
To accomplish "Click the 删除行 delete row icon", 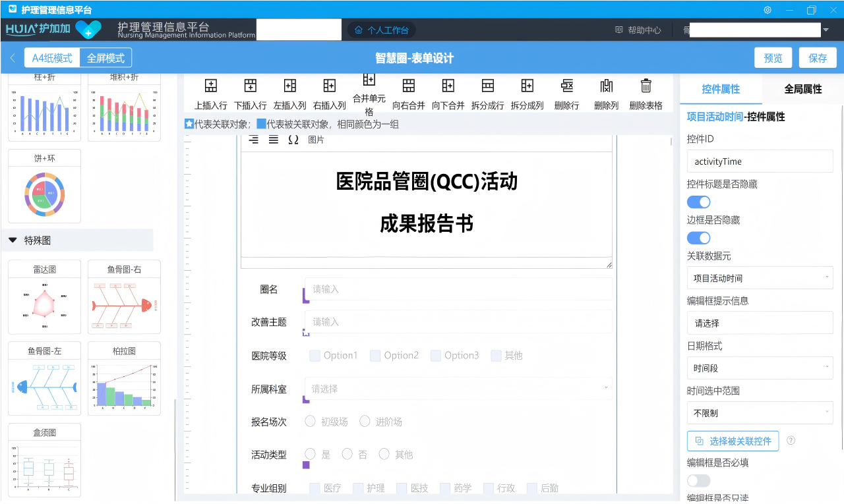I will [566, 86].
